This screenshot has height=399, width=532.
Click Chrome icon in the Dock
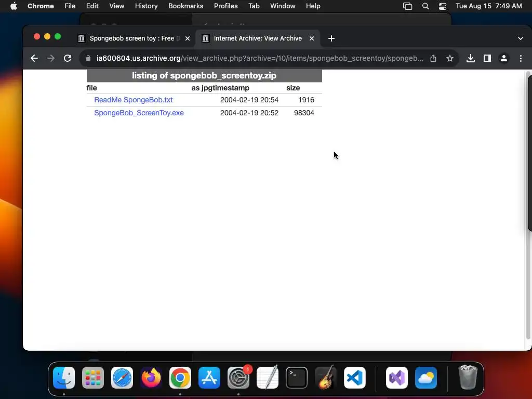[180, 378]
